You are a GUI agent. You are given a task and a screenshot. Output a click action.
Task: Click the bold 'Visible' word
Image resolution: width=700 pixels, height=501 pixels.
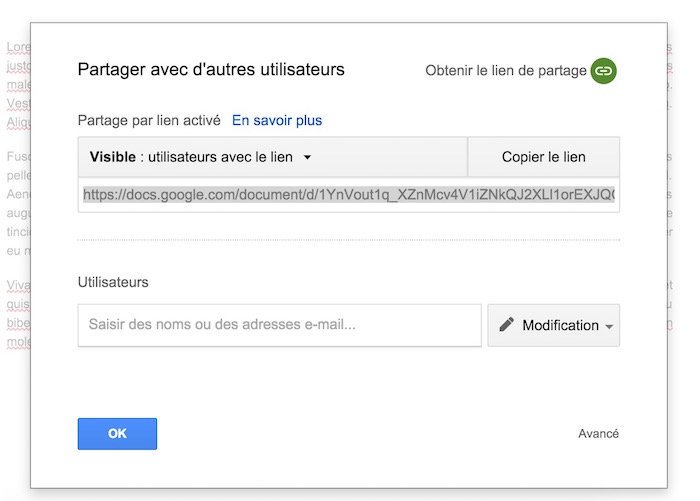[x=112, y=157]
